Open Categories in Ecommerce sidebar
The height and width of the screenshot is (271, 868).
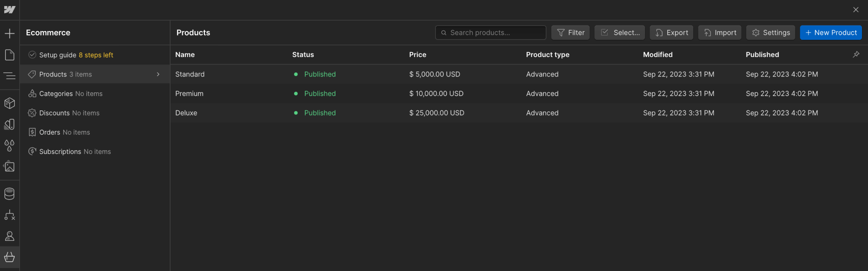(95, 94)
